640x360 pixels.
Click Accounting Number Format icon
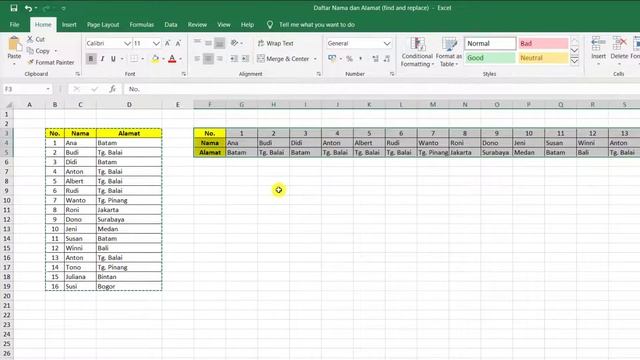(x=332, y=59)
